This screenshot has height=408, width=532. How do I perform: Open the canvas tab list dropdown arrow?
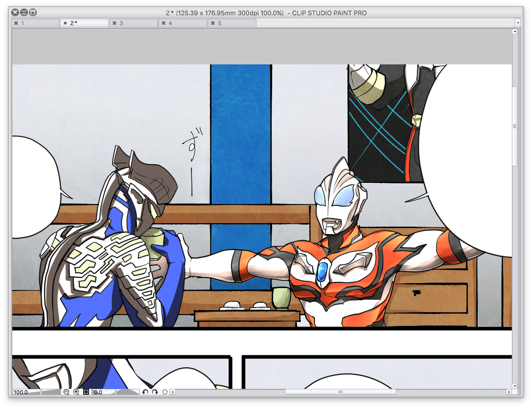[x=517, y=23]
